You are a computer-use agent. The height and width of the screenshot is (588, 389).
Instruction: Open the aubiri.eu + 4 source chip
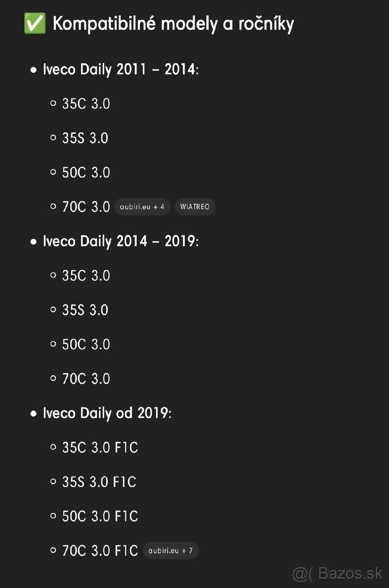(x=142, y=207)
